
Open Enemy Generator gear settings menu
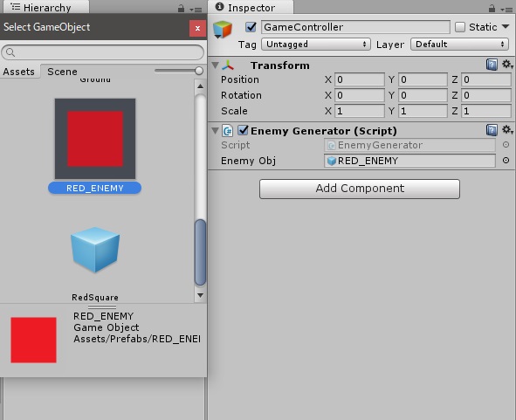coord(507,130)
